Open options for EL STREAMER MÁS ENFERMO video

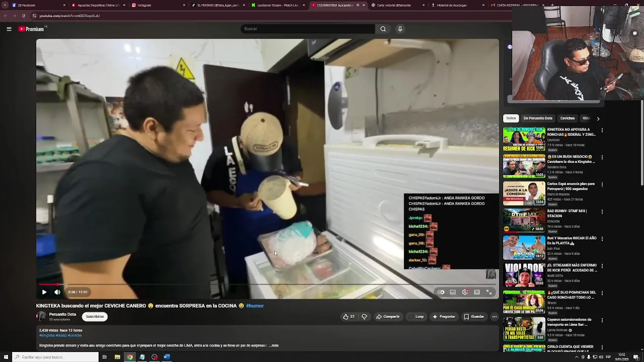point(602,266)
